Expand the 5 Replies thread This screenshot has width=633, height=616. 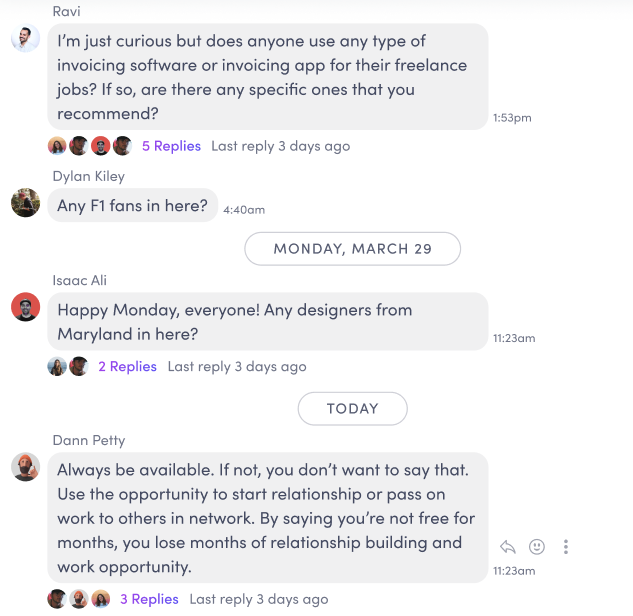coord(171,146)
